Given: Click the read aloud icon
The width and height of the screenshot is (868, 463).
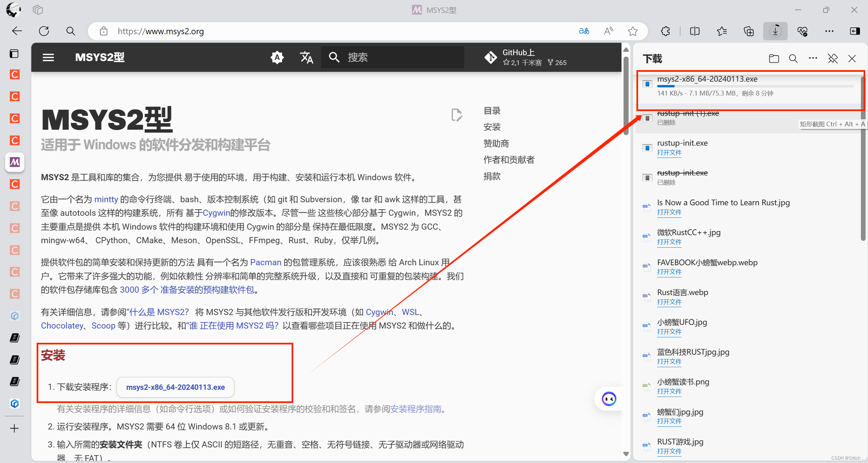Looking at the screenshot, I should 609,31.
